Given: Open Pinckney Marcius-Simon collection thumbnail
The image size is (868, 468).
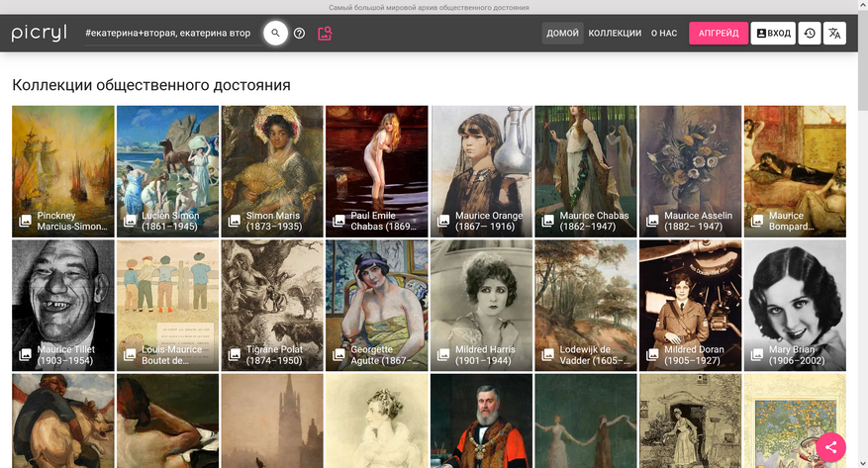Looking at the screenshot, I should (63, 171).
